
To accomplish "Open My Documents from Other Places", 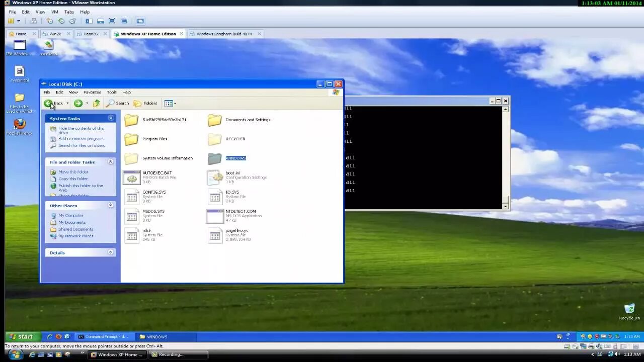I will click(72, 222).
